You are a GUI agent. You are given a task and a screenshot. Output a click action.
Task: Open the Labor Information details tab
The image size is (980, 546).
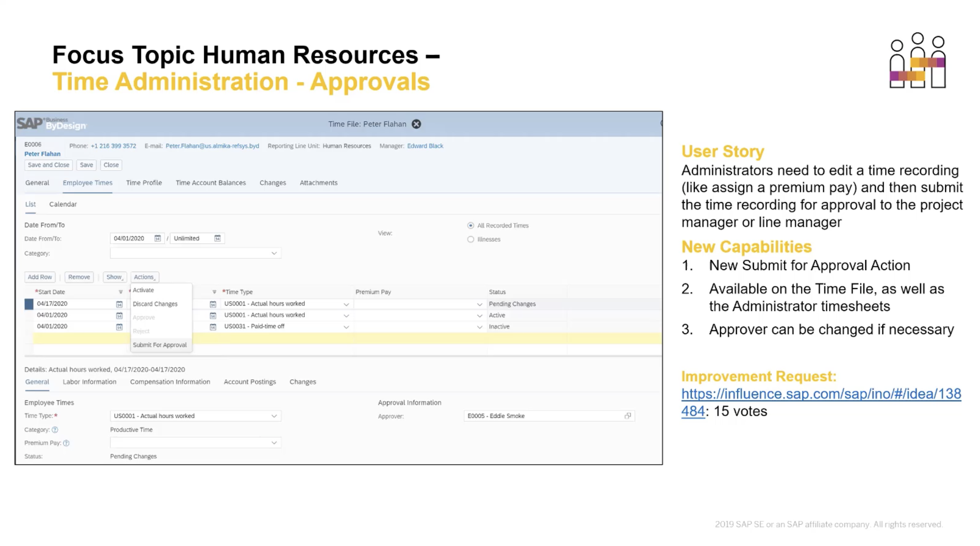(x=90, y=381)
